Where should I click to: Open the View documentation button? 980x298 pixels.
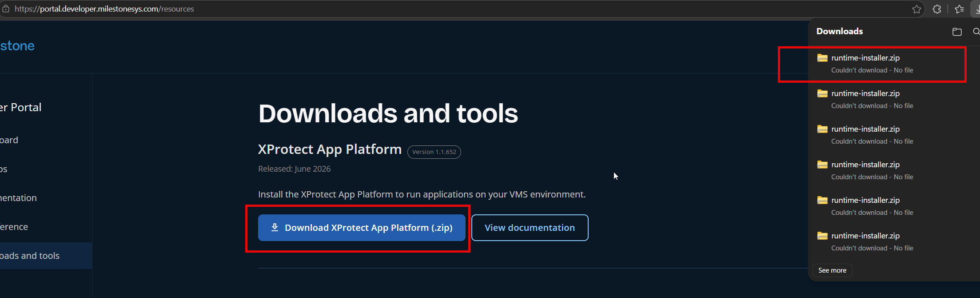530,228
